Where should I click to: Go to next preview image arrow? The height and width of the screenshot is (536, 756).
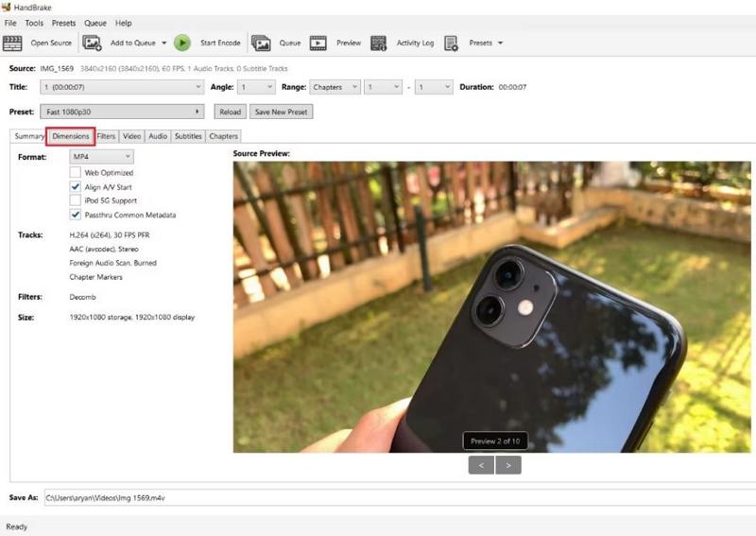(508, 465)
